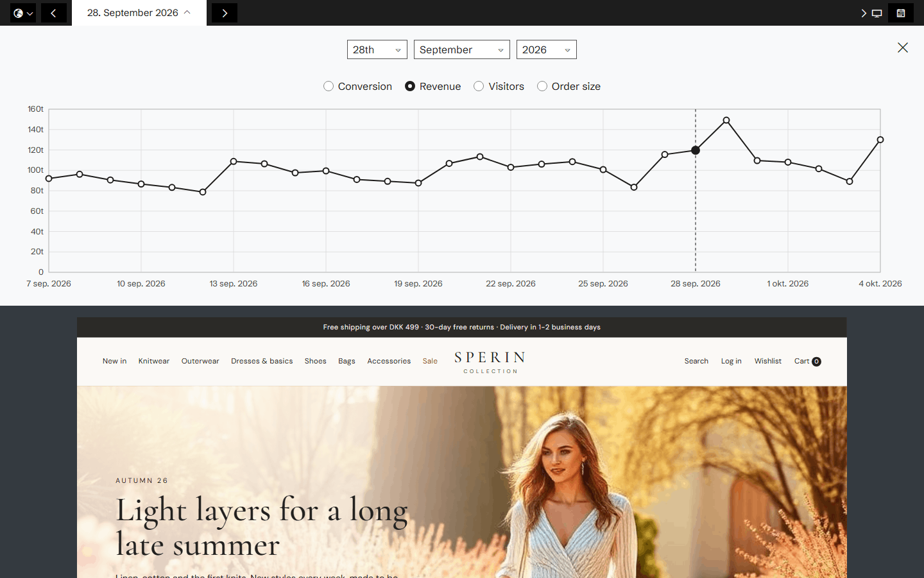The height and width of the screenshot is (578, 924).
Task: Select the Revenue radio button
Action: pyautogui.click(x=410, y=86)
